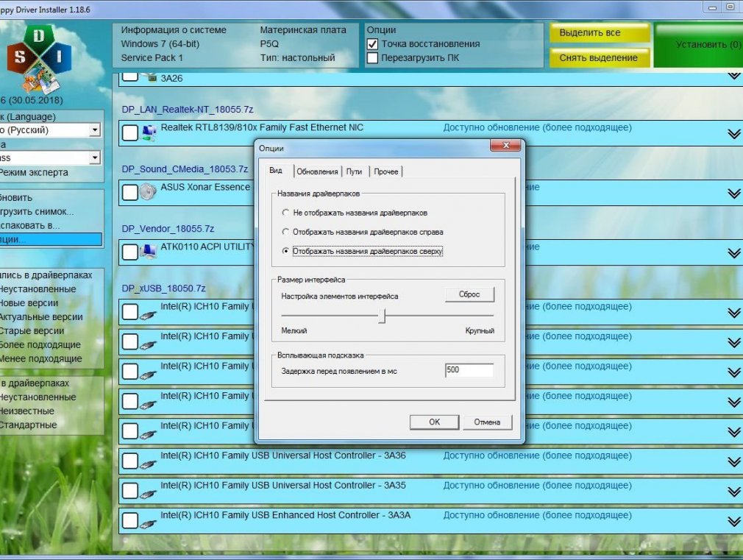
Task: Select Отображать названия драйверпаков справа option
Action: coord(285,232)
